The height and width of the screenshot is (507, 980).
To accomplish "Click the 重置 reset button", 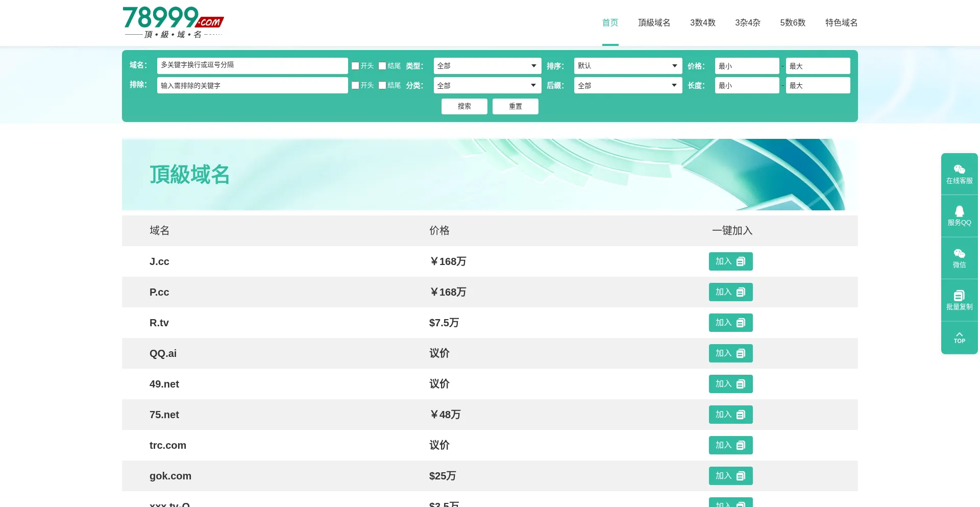I will pos(516,106).
